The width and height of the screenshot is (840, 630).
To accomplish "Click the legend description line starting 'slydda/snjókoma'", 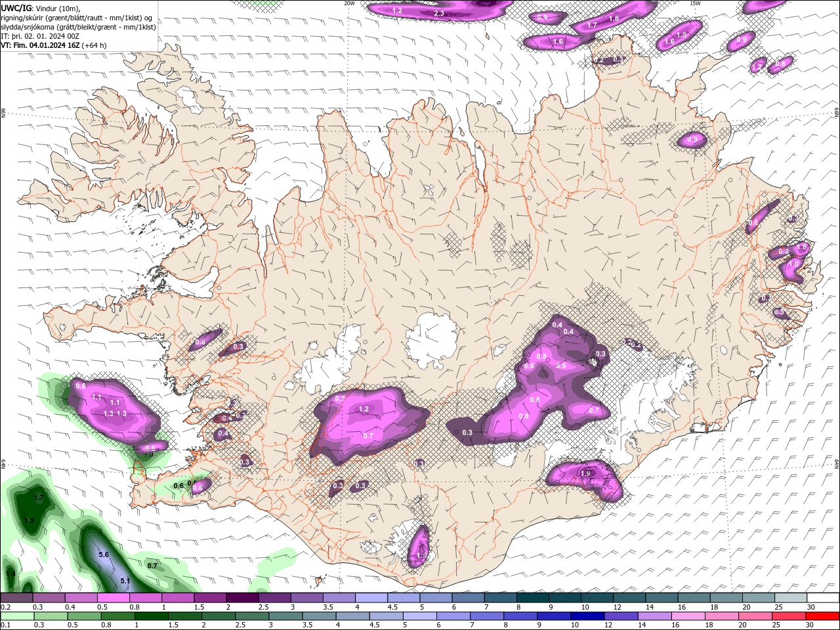I will click(78, 27).
